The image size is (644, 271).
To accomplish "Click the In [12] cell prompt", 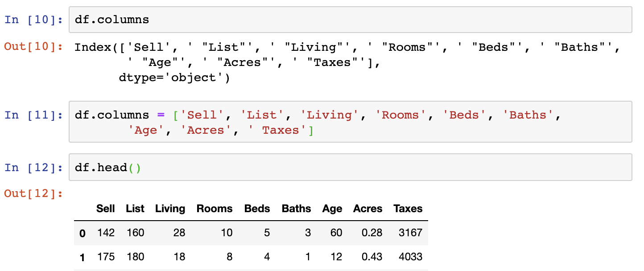I will tap(33, 168).
